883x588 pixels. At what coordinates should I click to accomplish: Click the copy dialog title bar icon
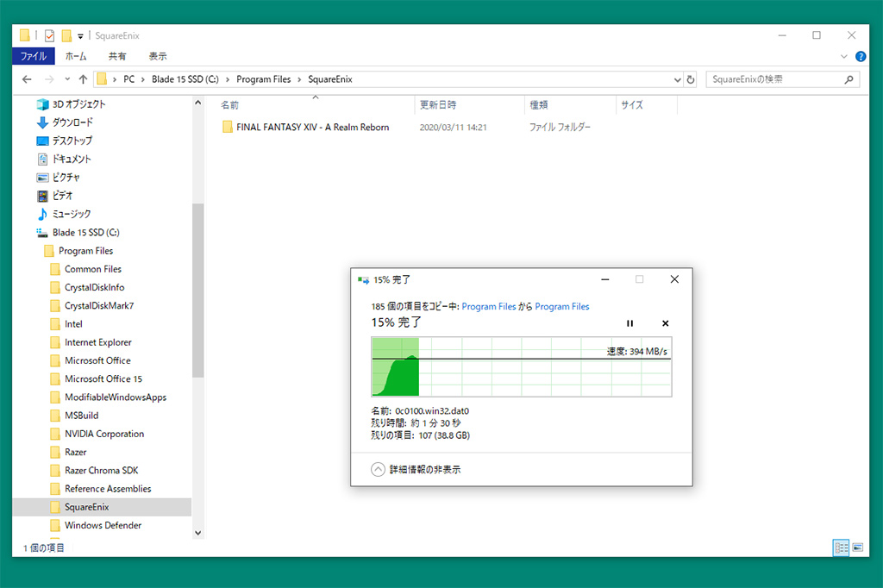(x=363, y=280)
